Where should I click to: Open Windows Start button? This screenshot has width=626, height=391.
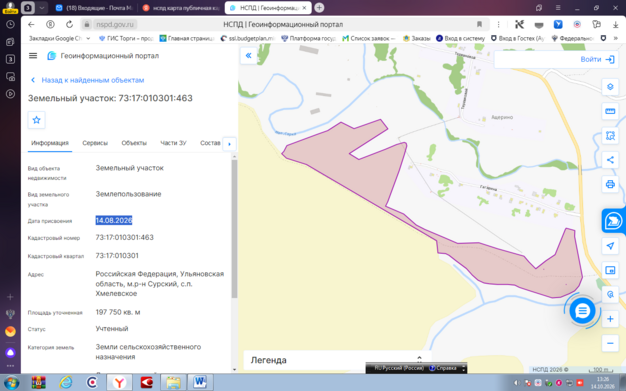[11, 383]
